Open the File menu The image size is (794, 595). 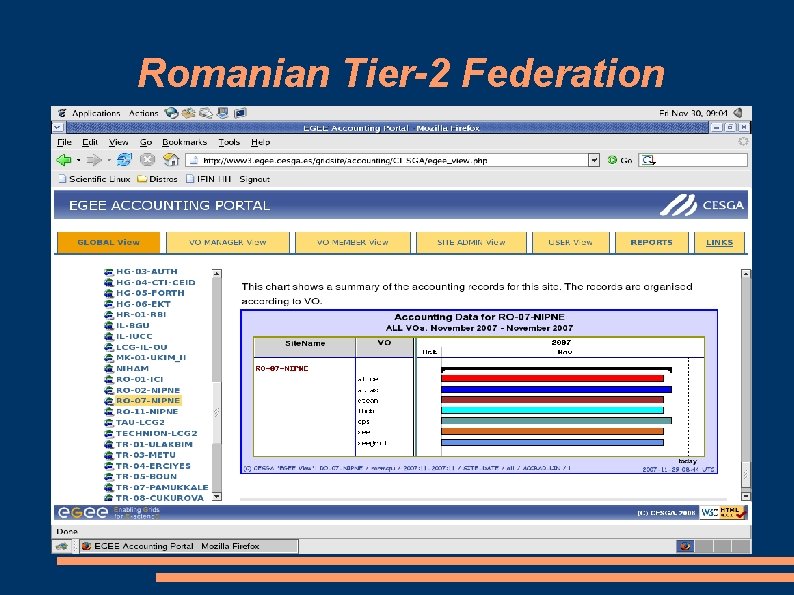(x=64, y=142)
